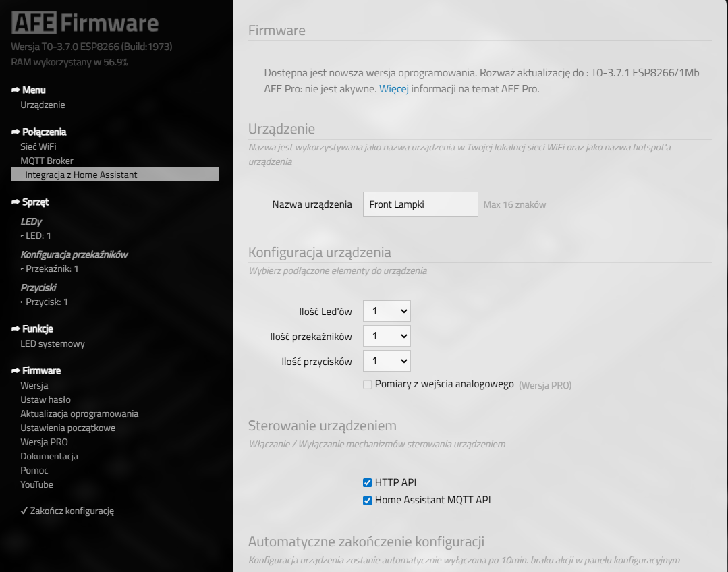Open LED: 1 configuration

point(38,235)
